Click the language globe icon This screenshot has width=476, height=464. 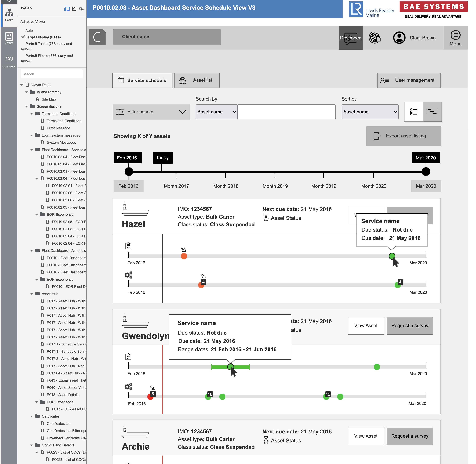[x=374, y=38]
